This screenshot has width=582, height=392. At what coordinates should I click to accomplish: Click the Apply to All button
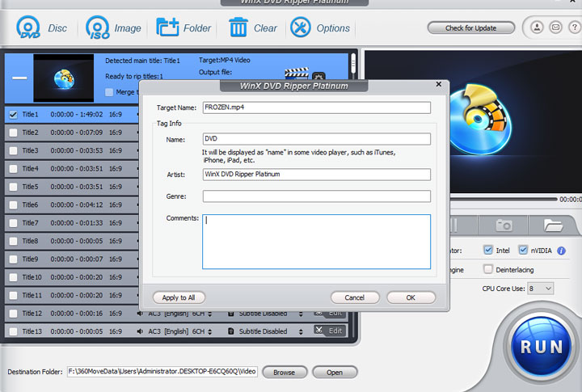[179, 297]
